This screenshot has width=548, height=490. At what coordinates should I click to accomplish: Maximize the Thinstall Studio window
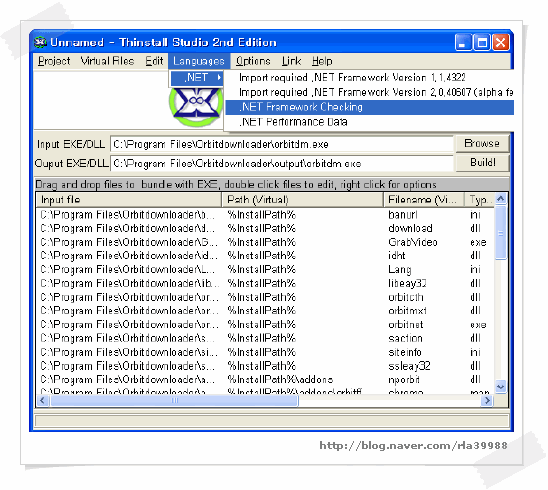(x=482, y=43)
